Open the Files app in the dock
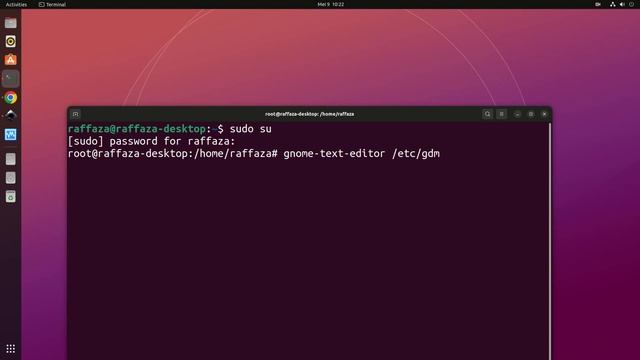This screenshot has width=640, height=360. coord(11,22)
